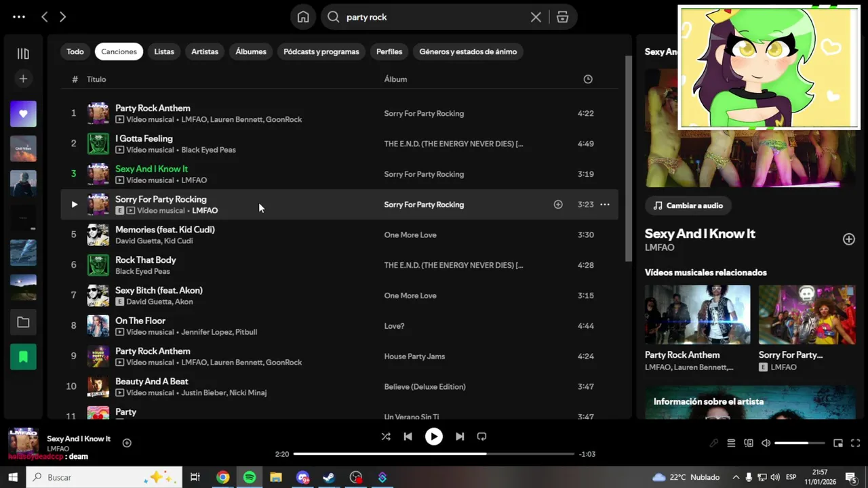Toggle shuffle playback
Screen dimensions: 868x488
386,436
